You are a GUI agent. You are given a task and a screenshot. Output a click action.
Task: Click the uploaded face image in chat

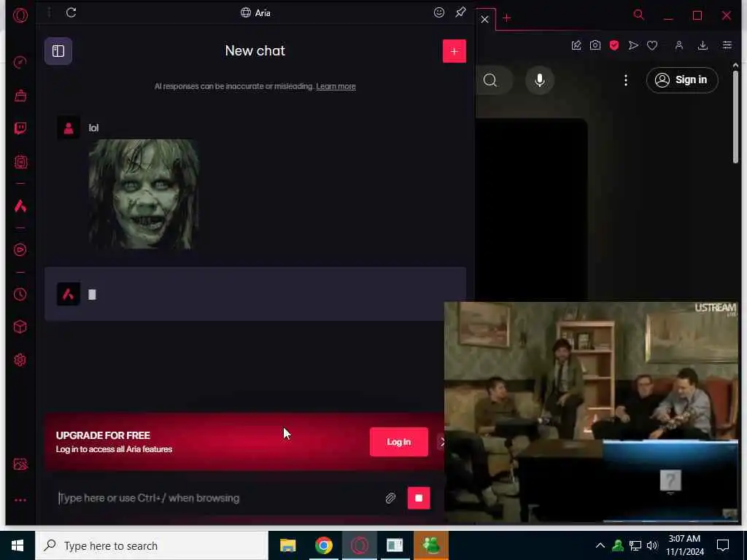click(x=144, y=194)
